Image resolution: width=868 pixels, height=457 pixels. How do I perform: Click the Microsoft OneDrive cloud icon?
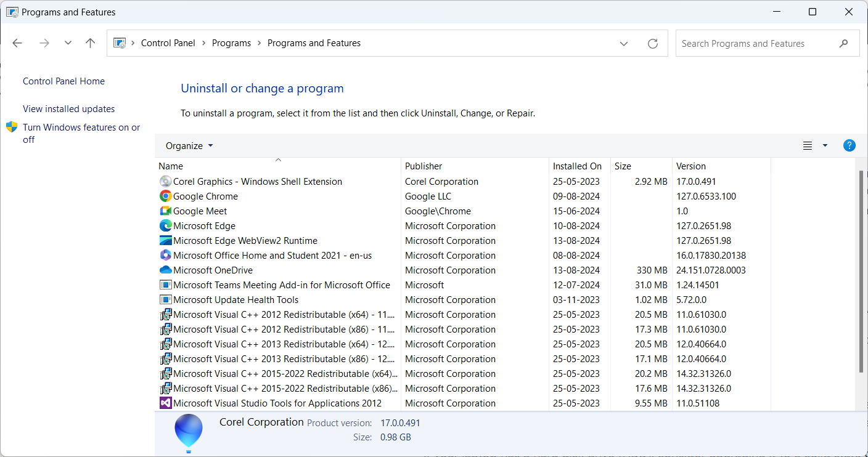(x=165, y=270)
